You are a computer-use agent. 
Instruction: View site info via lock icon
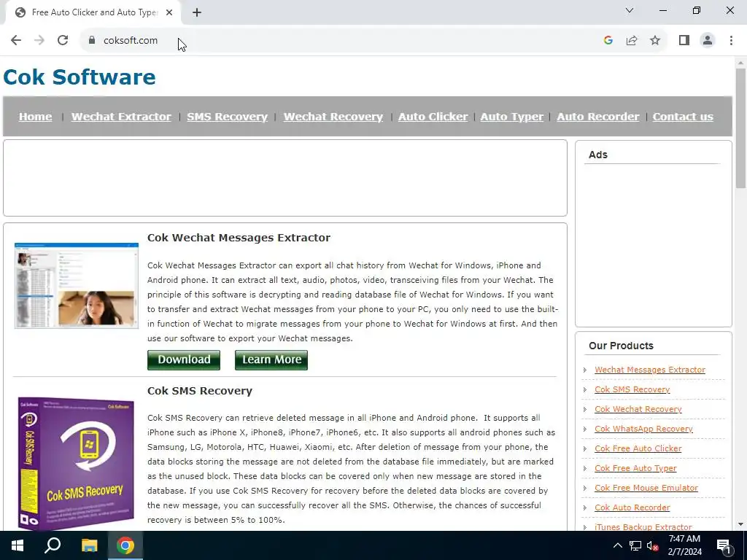(92, 40)
